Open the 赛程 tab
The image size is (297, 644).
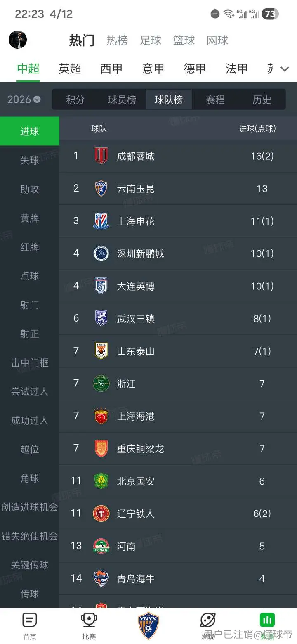click(x=215, y=99)
